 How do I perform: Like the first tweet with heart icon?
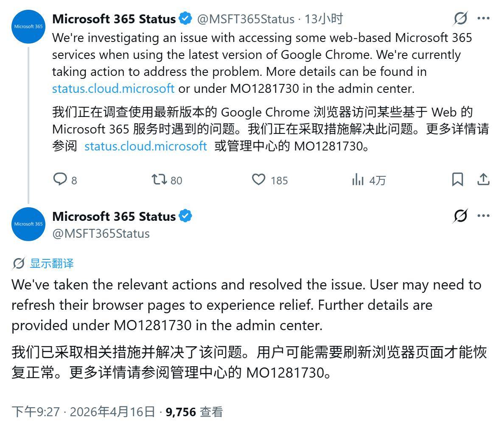259,180
